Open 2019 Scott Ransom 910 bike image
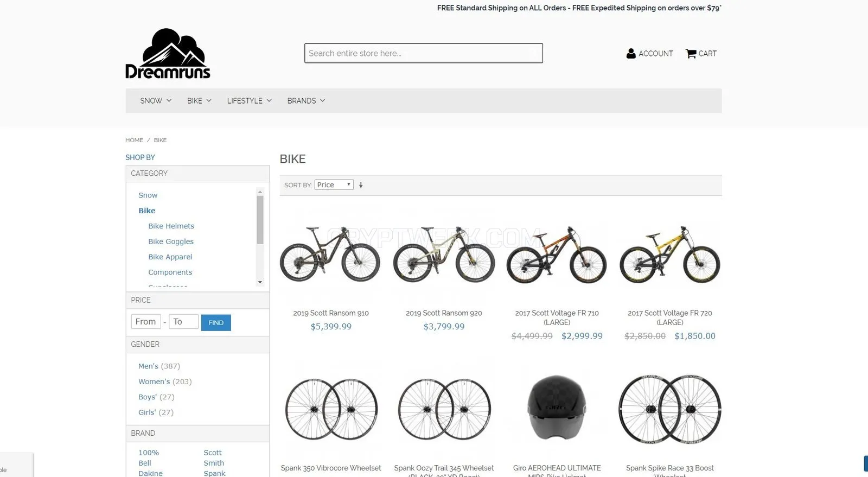 [330, 253]
